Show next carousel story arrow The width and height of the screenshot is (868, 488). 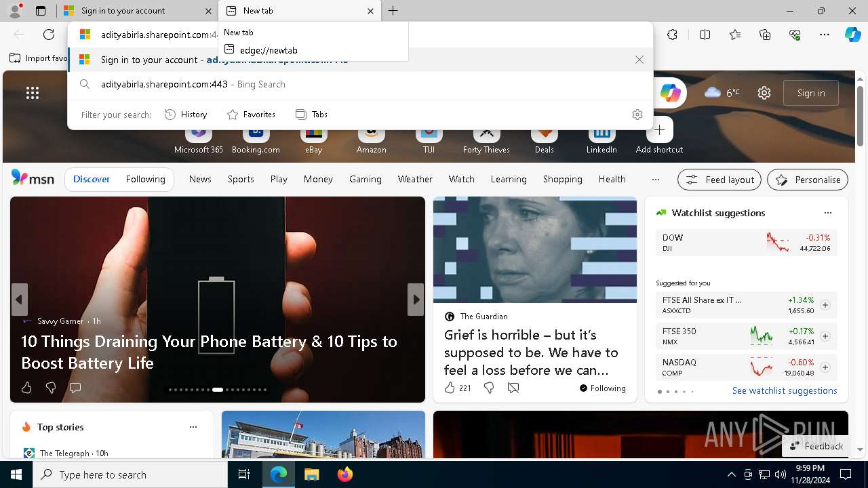click(x=416, y=300)
